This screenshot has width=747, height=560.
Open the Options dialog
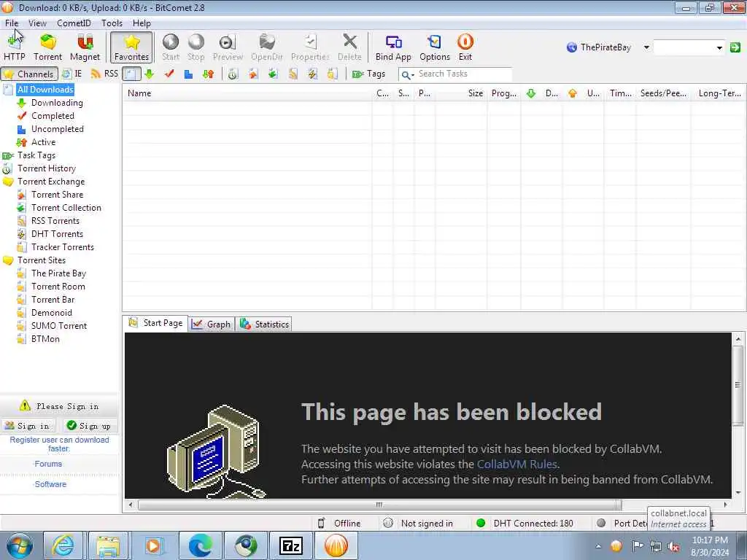435,47
